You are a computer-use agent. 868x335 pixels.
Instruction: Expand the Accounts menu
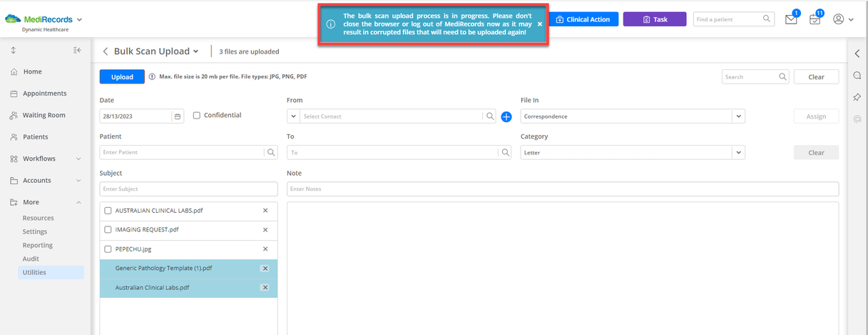tap(46, 181)
